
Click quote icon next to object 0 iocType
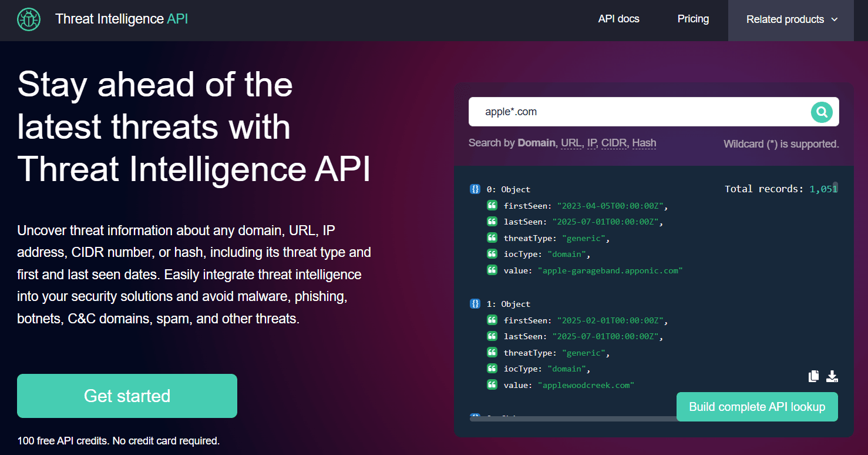pyautogui.click(x=492, y=254)
